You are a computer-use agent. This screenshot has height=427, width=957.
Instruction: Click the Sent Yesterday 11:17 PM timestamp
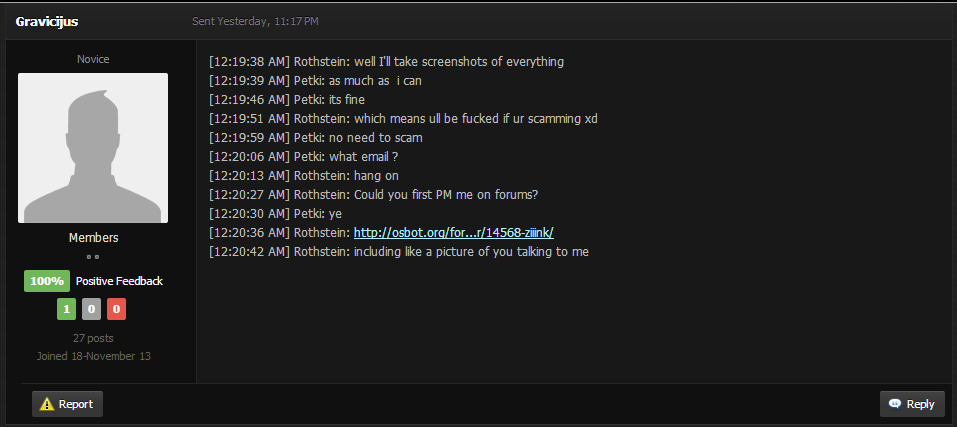(263, 21)
